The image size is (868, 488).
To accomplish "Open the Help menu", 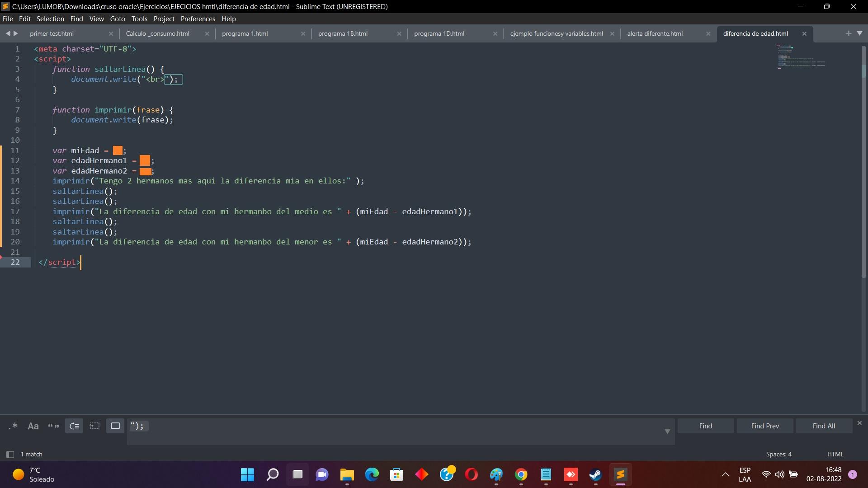I will (x=228, y=19).
